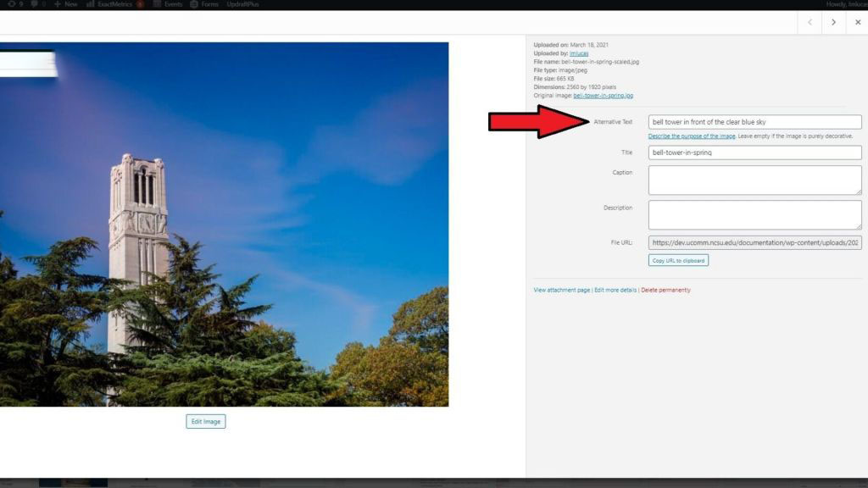Click inside the Alternative Text field
868x488 pixels.
(754, 121)
